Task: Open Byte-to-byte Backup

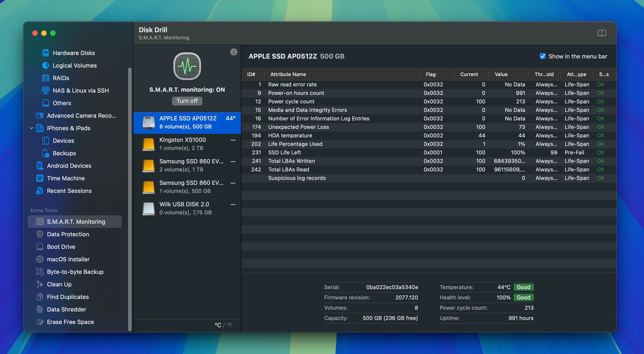Action: pos(75,272)
